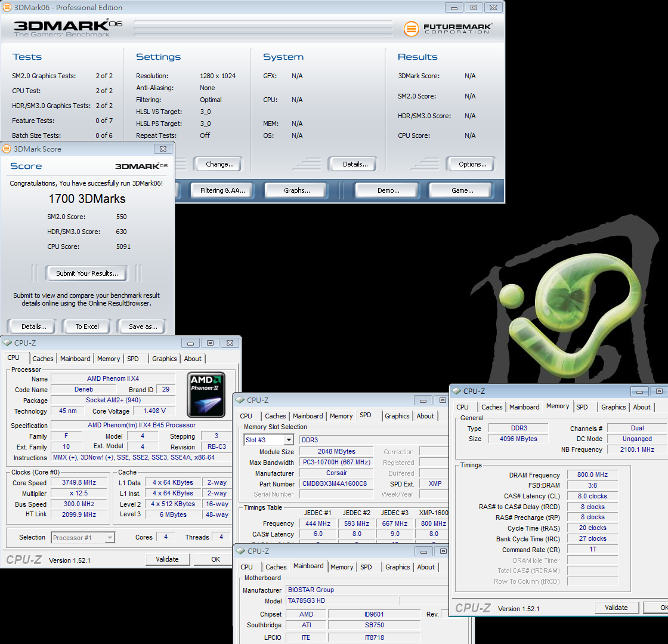Screen dimensions: 668x644
Task: Click the Code Name Deneb field
Action: click(83, 390)
